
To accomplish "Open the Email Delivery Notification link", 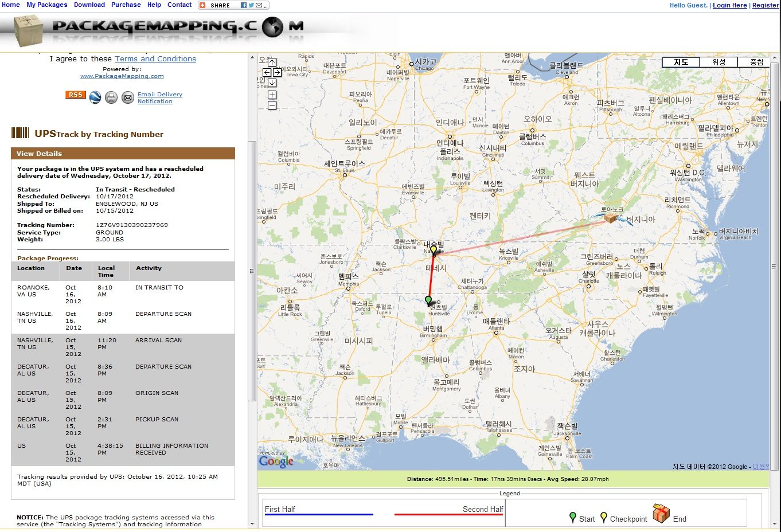I will [160, 98].
